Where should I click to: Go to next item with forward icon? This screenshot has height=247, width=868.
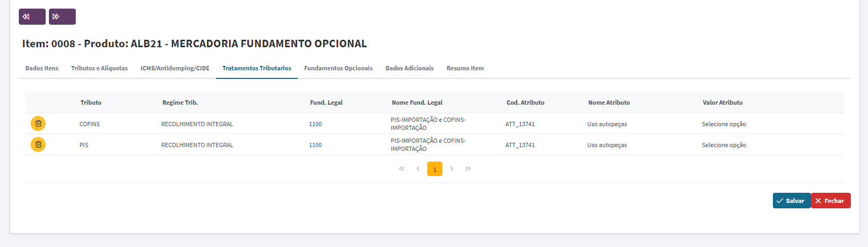(x=62, y=17)
